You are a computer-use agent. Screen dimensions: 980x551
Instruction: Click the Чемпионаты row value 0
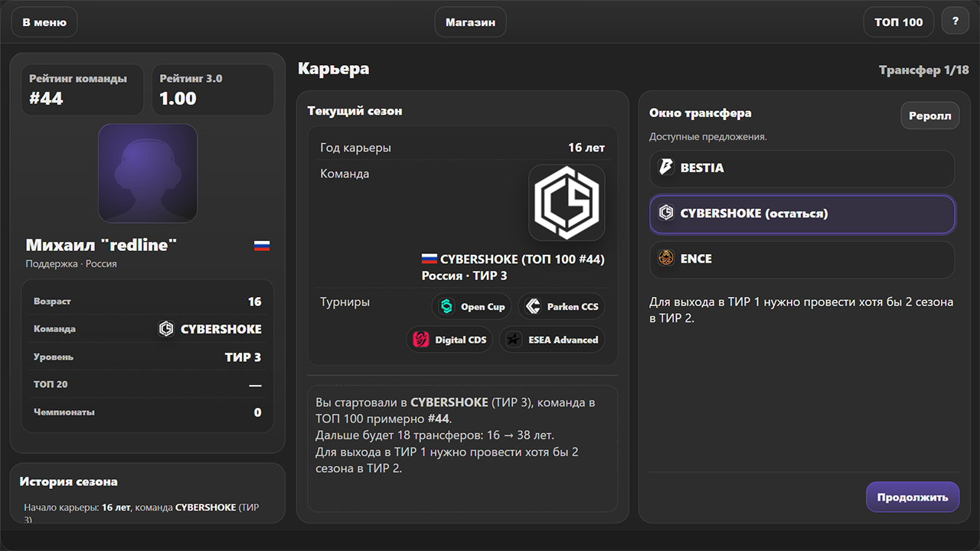(258, 412)
